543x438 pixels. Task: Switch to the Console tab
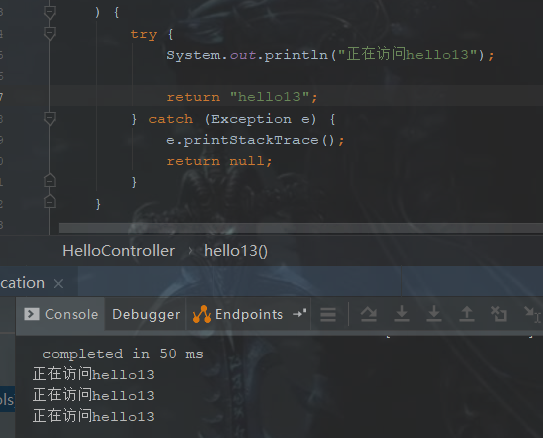(x=61, y=314)
